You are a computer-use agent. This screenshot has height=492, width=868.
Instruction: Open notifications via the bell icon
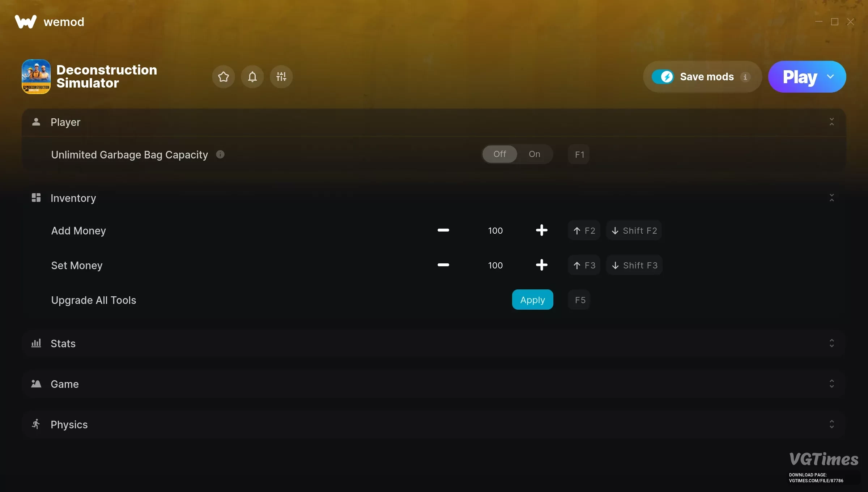coord(252,77)
